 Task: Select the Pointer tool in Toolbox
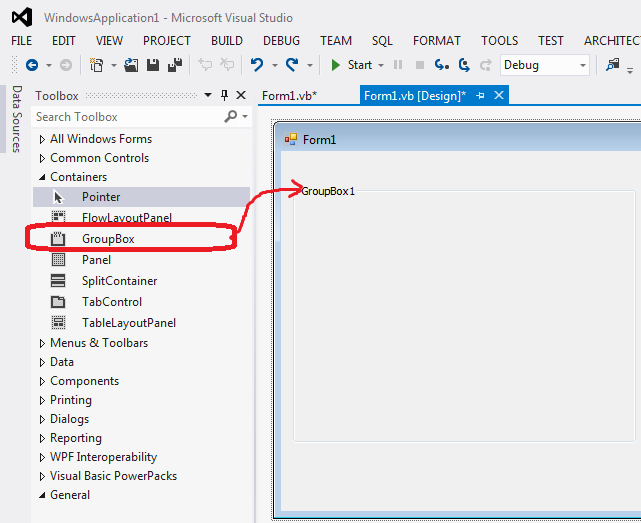tap(141, 197)
